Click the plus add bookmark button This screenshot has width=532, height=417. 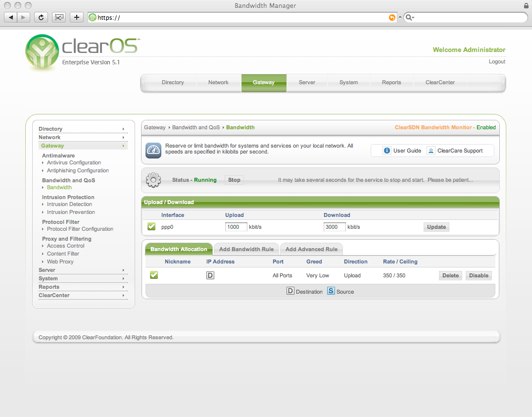point(77,17)
